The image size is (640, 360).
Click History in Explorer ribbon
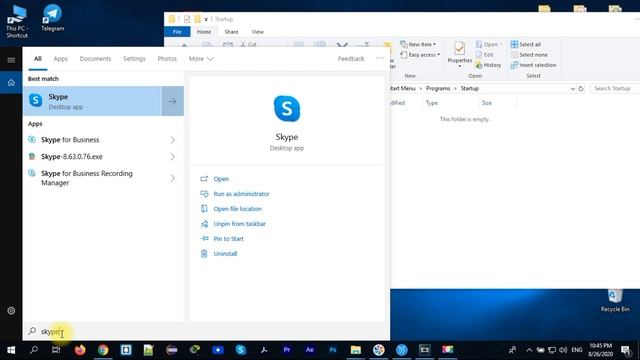pyautogui.click(x=488, y=65)
